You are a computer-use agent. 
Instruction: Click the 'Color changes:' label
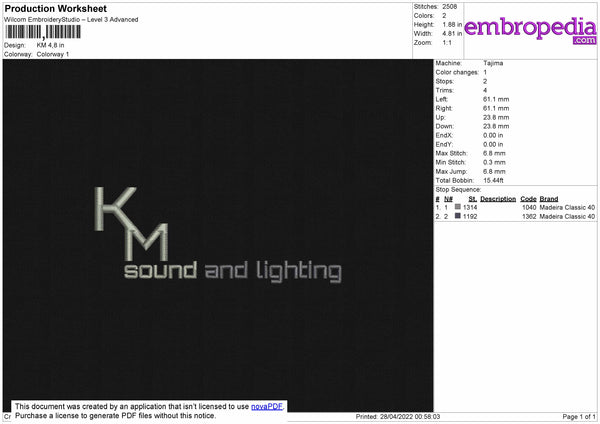point(457,72)
